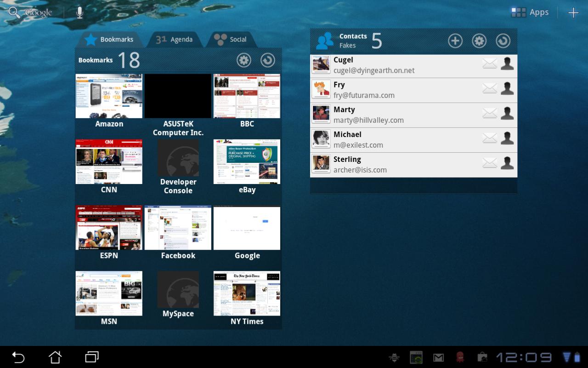Open Google search from magnifier icon
This screenshot has width=588, height=368.
tap(15, 12)
